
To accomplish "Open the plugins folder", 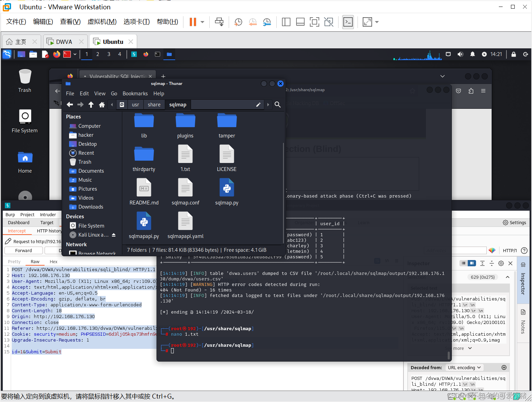I will (x=185, y=126).
